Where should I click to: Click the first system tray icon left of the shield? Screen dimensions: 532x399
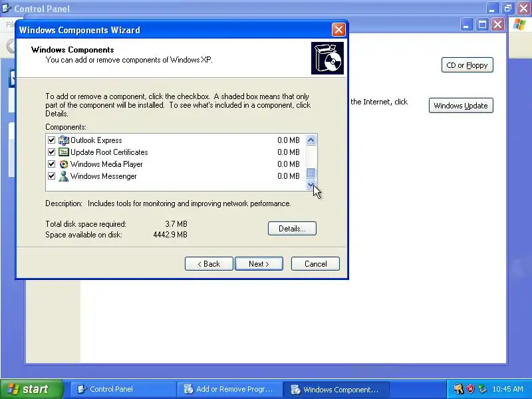point(459,389)
